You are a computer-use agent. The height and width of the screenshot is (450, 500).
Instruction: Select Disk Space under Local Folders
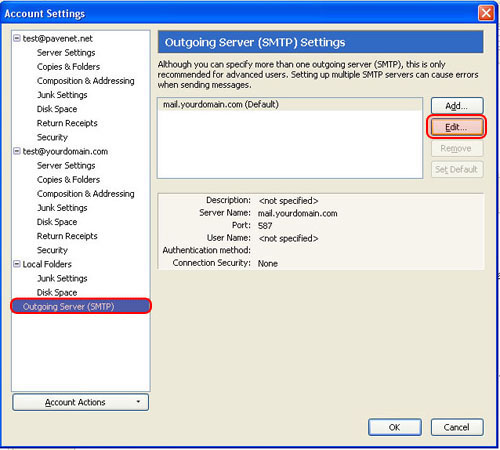(57, 292)
